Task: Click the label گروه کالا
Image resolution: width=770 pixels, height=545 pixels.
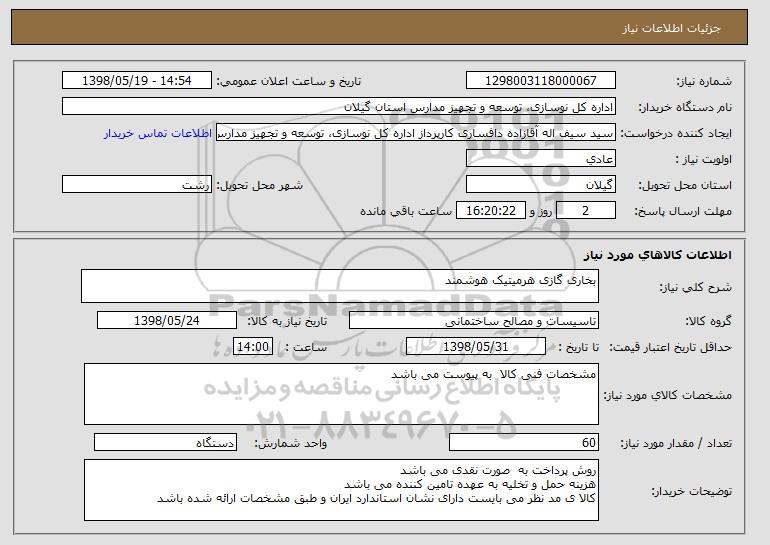Action: tap(709, 321)
